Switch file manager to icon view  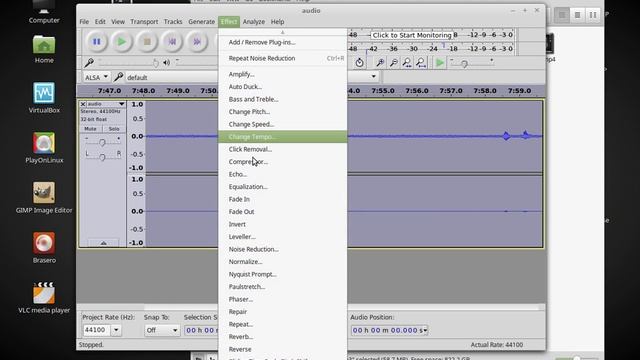(x=562, y=15)
